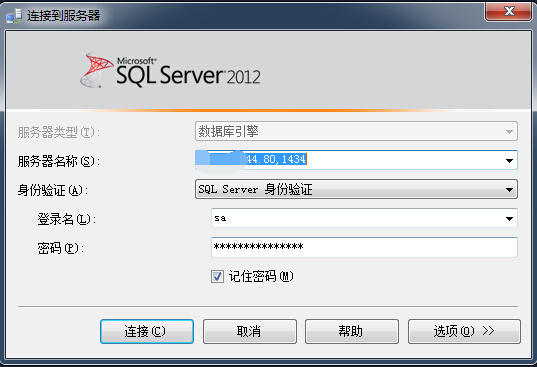Click the 服务器名称(S) label
The height and width of the screenshot is (367, 537).
[59, 161]
